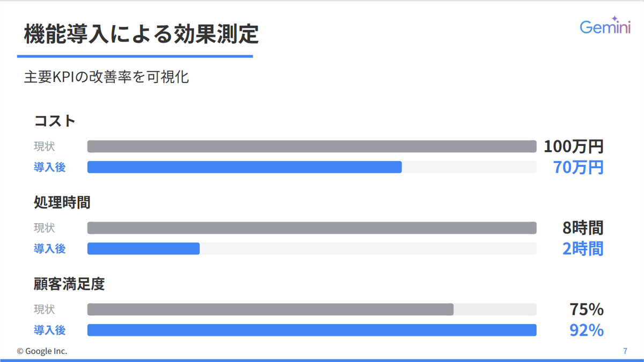
Task: Select the 92% value label
Action: 586,330
